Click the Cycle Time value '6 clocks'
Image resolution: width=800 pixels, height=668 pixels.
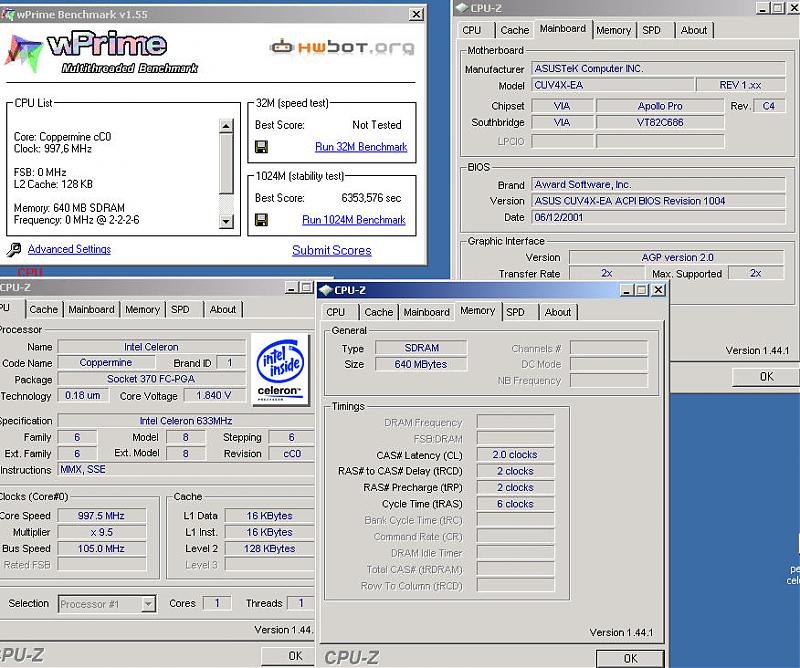[x=515, y=504]
